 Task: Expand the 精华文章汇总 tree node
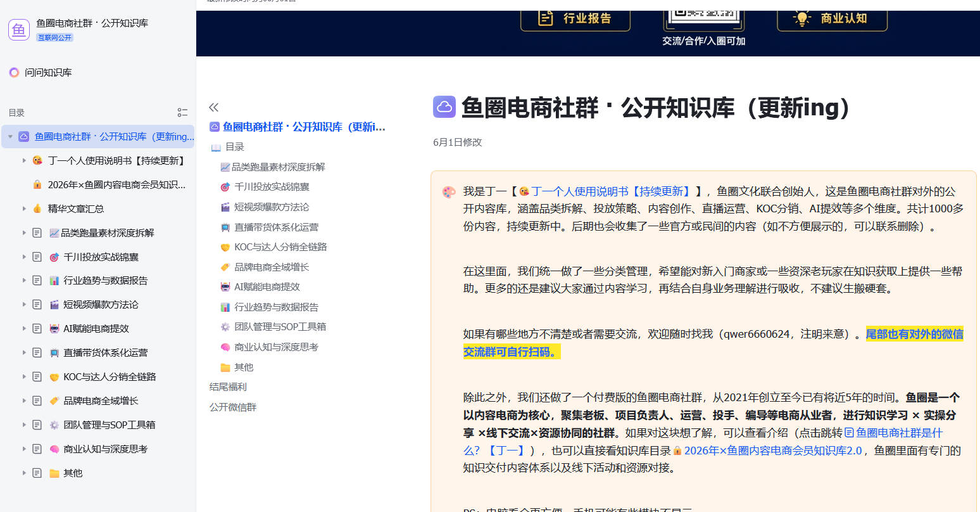pyautogui.click(x=24, y=208)
